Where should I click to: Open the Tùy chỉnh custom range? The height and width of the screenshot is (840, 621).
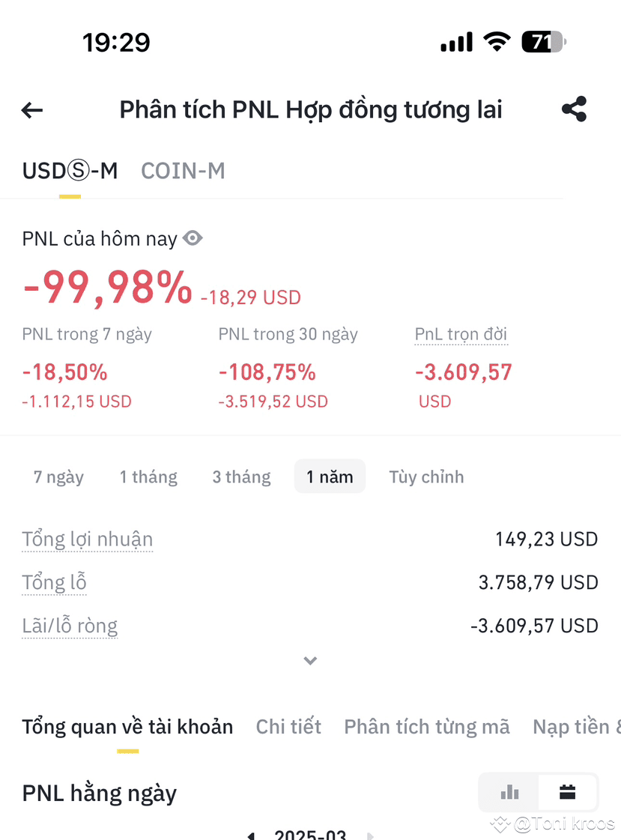pyautogui.click(x=426, y=477)
